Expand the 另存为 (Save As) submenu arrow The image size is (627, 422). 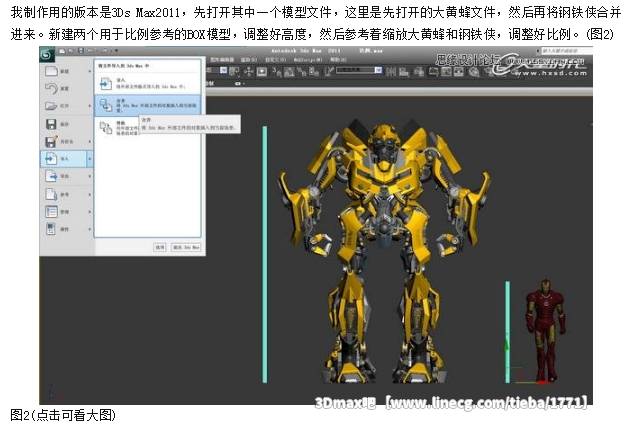coord(90,141)
